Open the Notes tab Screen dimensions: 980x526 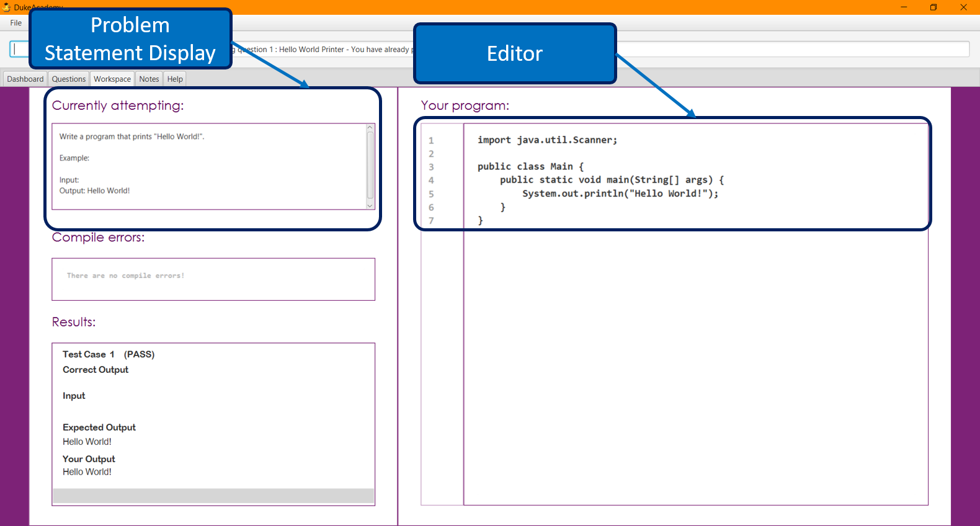[149, 79]
